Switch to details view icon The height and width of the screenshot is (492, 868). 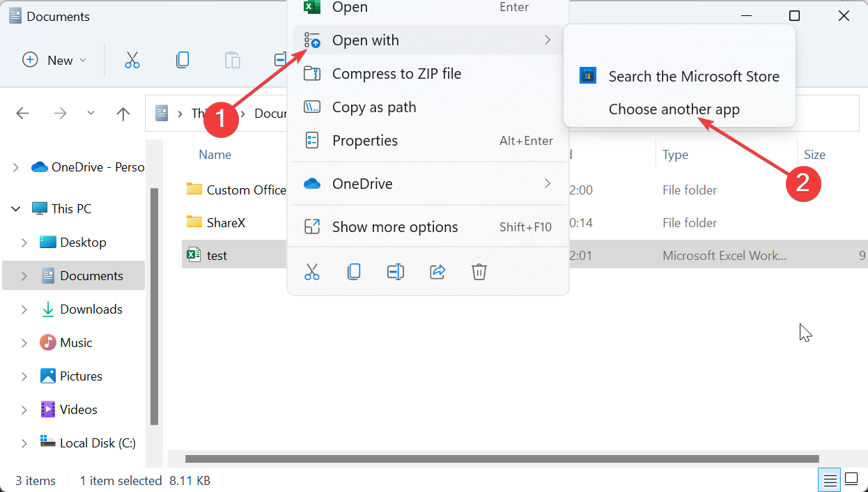[x=829, y=479]
